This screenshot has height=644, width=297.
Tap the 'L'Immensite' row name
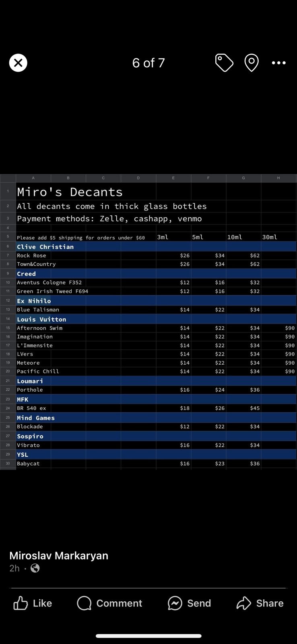pos(35,345)
